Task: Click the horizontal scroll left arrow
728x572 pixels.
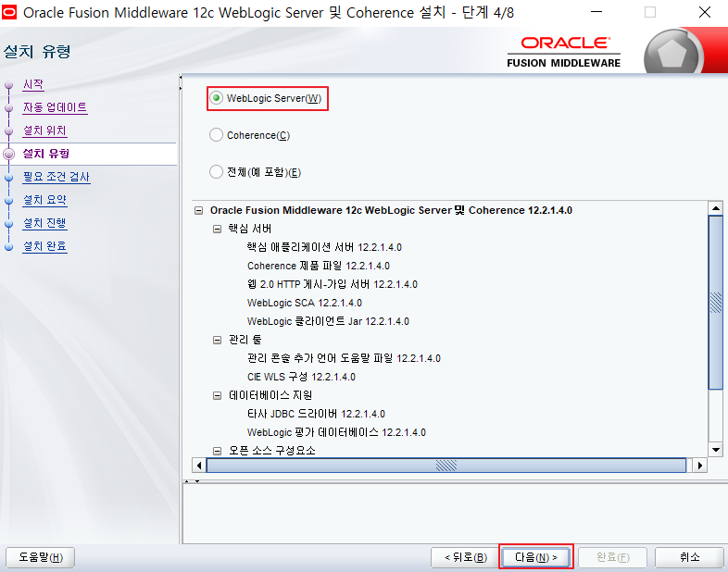Action: click(199, 466)
